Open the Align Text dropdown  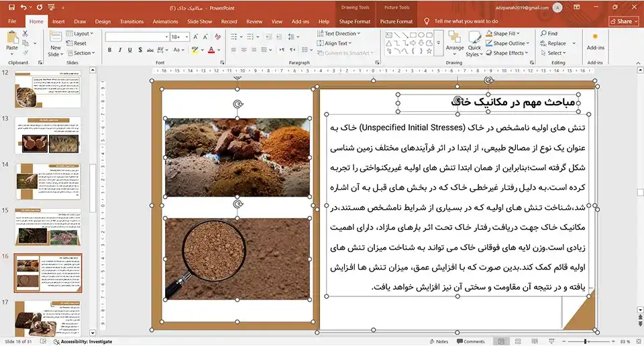(334, 43)
